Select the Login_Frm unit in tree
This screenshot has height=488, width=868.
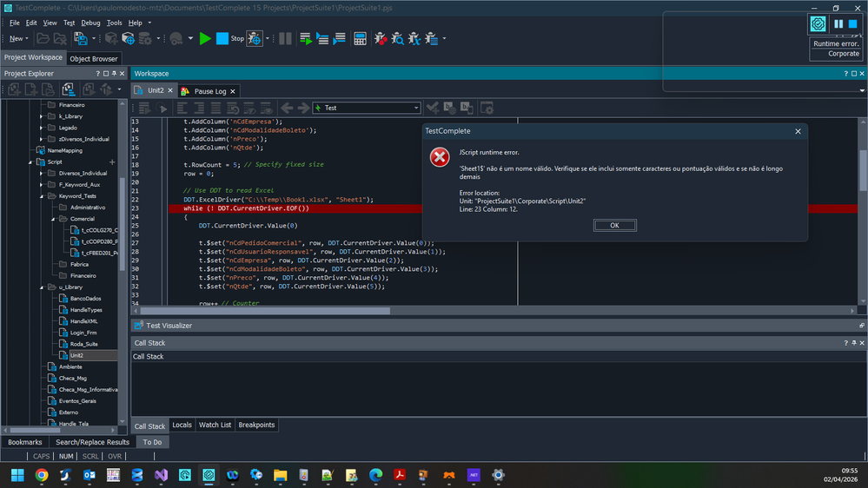tap(83, 333)
